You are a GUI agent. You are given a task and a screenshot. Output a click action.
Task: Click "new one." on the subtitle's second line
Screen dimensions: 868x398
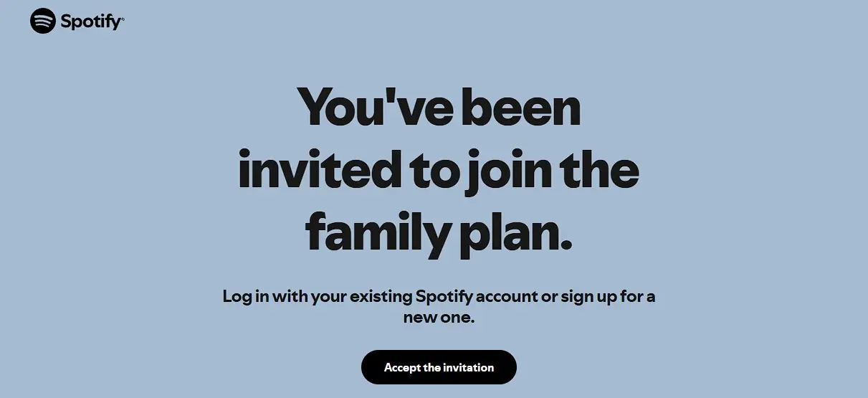click(439, 316)
